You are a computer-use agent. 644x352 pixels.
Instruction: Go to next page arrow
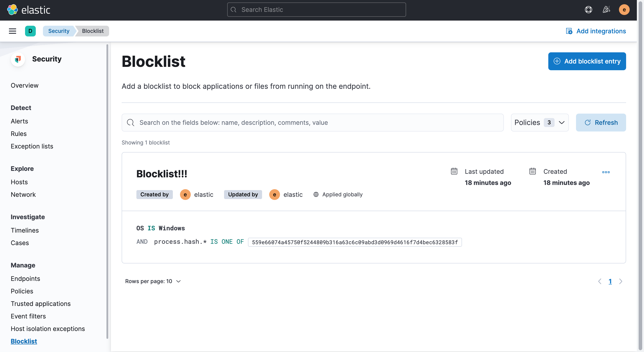point(621,281)
